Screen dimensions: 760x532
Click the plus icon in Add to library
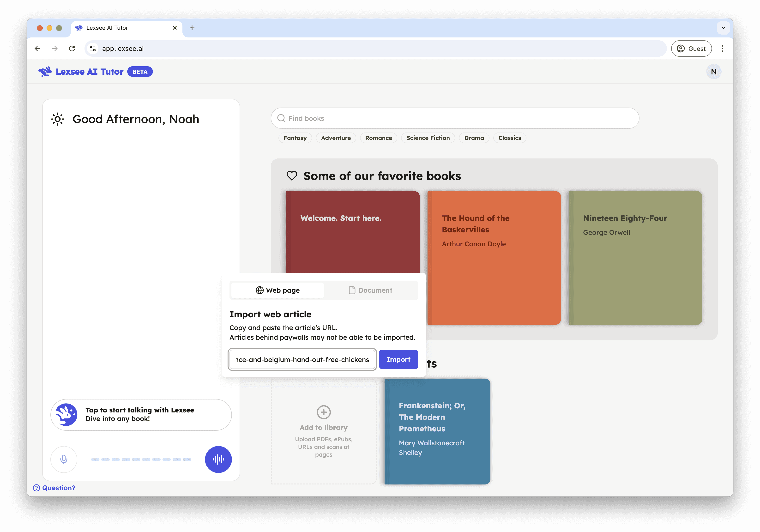[x=323, y=412]
